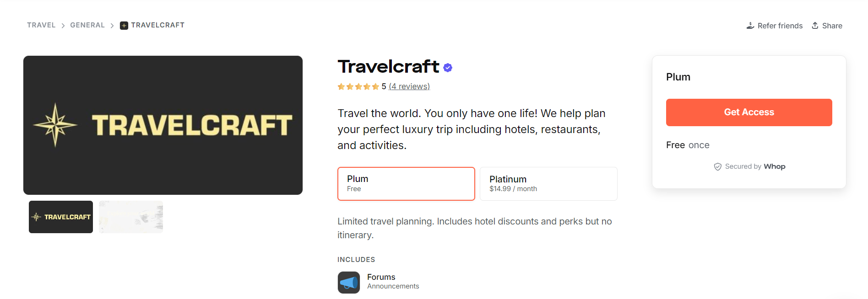Click the main Travelcraft gallery image
The width and height of the screenshot is (868, 299).
163,125
